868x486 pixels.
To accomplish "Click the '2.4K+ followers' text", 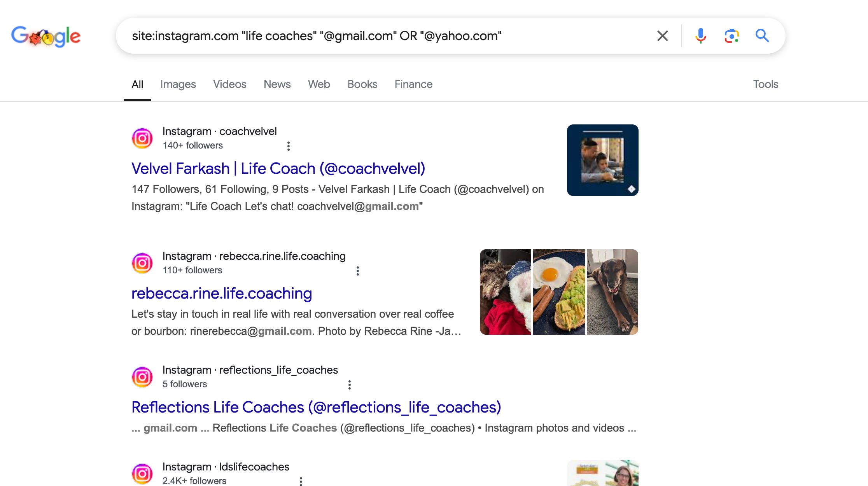I will click(194, 481).
